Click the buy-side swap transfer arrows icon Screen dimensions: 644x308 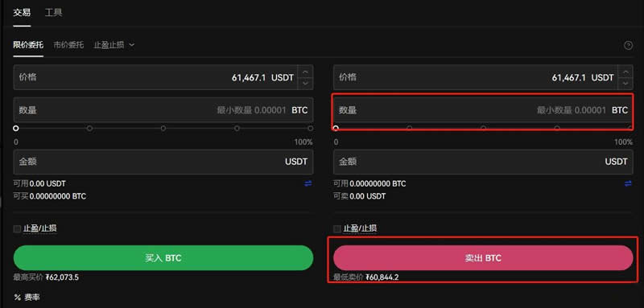coord(308,183)
